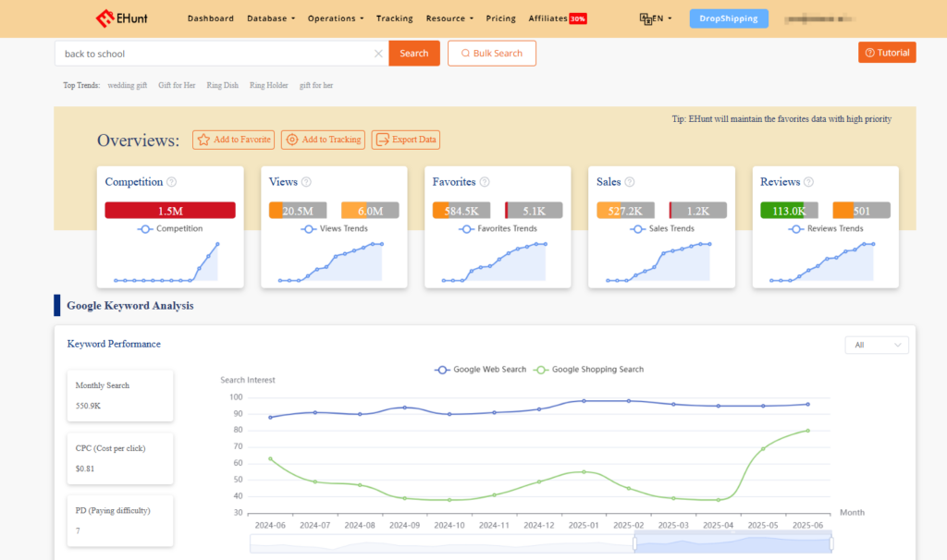Open the Tracking menu item
Screen dimensions: 947x560
click(x=395, y=18)
